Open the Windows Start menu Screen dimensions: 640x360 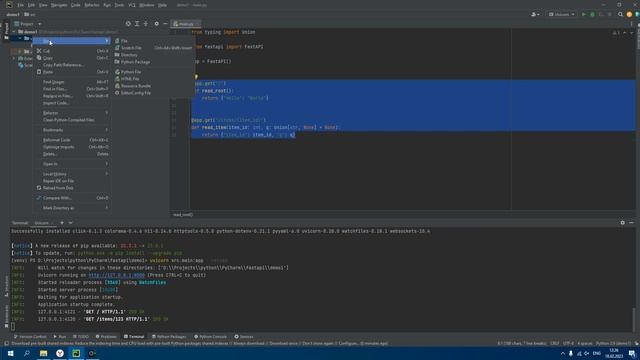point(10,353)
